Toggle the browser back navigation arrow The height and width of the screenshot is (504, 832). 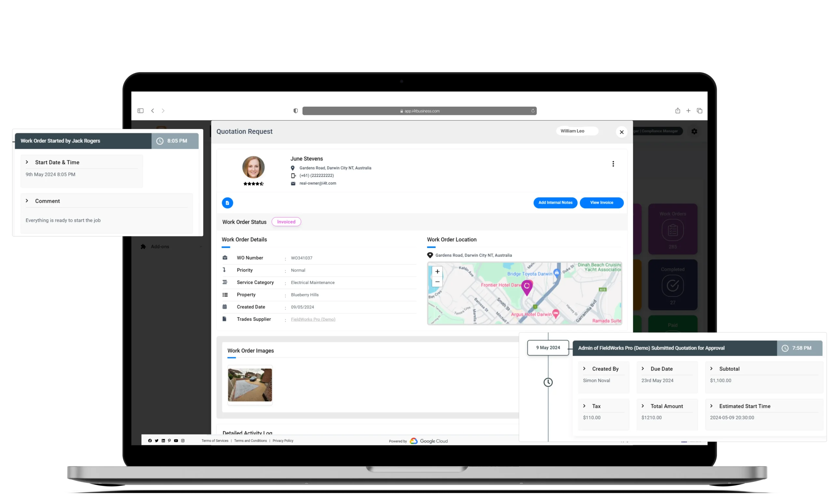153,110
